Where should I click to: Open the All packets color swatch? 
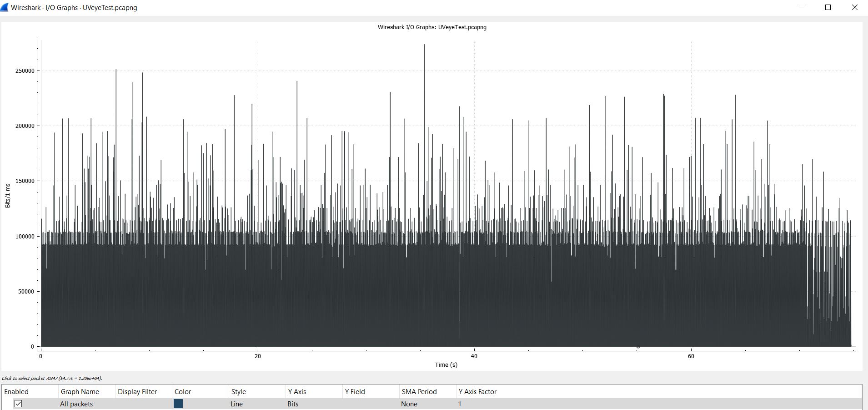(178, 404)
